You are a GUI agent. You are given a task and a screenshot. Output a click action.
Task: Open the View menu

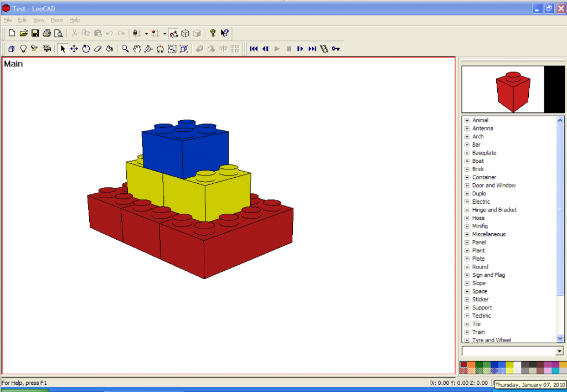[38, 20]
